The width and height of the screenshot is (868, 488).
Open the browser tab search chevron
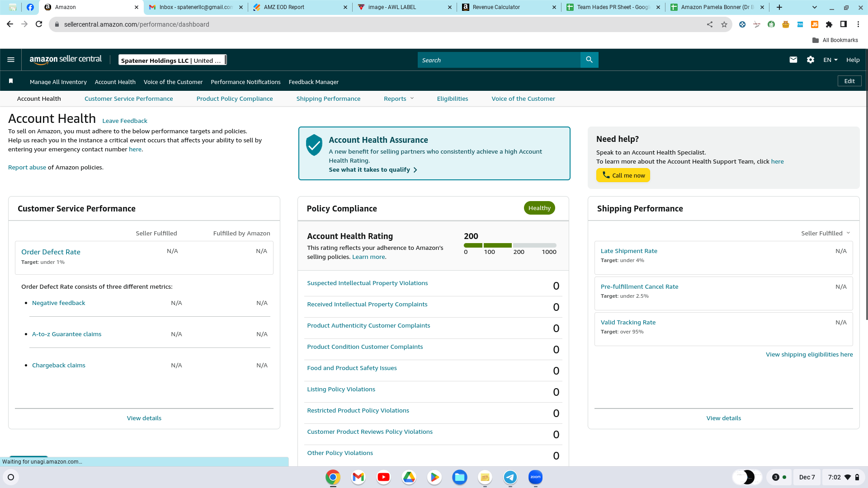(x=815, y=7)
